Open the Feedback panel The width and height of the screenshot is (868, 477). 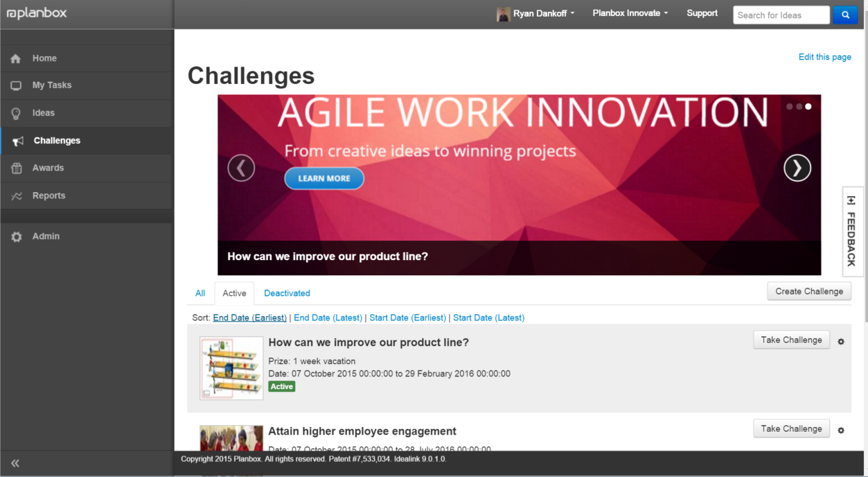pyautogui.click(x=851, y=231)
